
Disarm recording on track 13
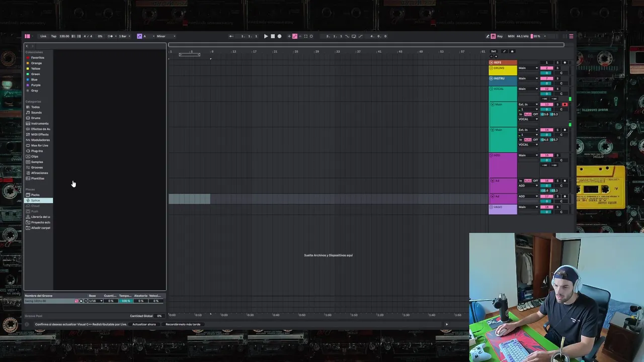565,104
